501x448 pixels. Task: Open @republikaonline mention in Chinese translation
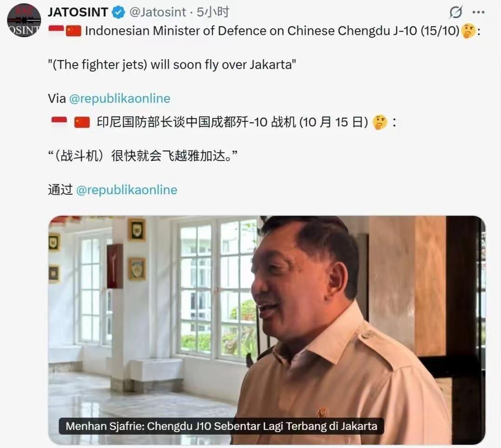(x=127, y=190)
